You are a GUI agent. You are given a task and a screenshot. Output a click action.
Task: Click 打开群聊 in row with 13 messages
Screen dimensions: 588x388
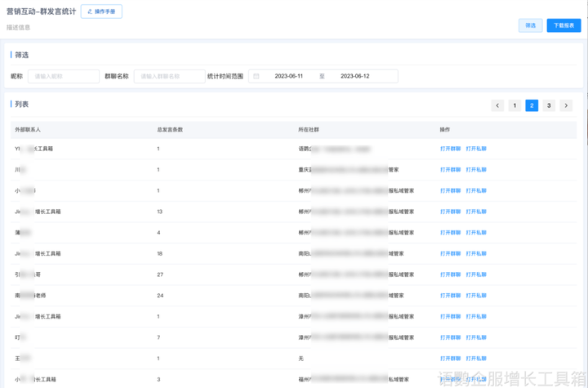click(x=450, y=212)
